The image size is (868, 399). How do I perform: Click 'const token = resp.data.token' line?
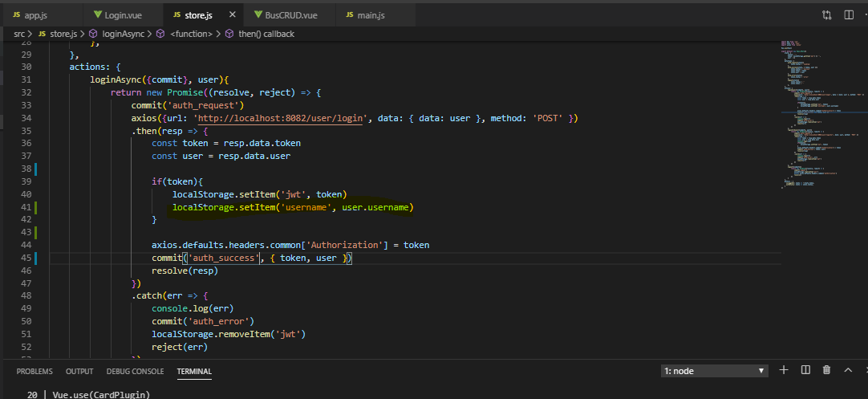[x=226, y=144]
